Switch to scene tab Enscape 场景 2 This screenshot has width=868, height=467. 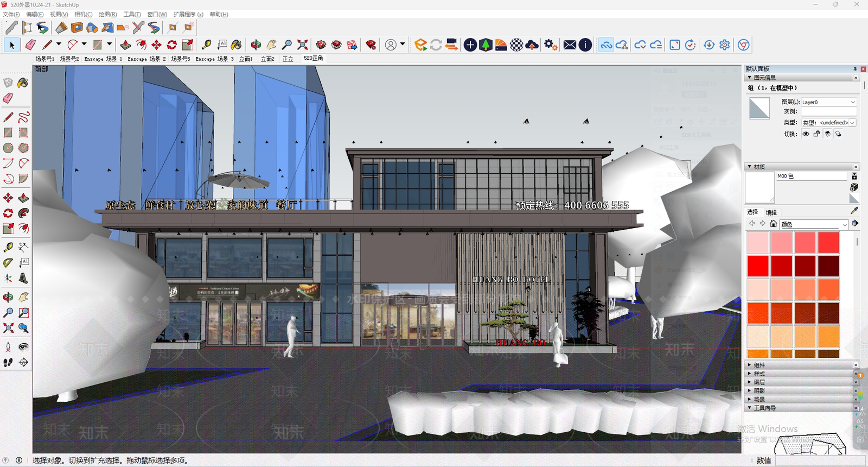pyautogui.click(x=147, y=59)
